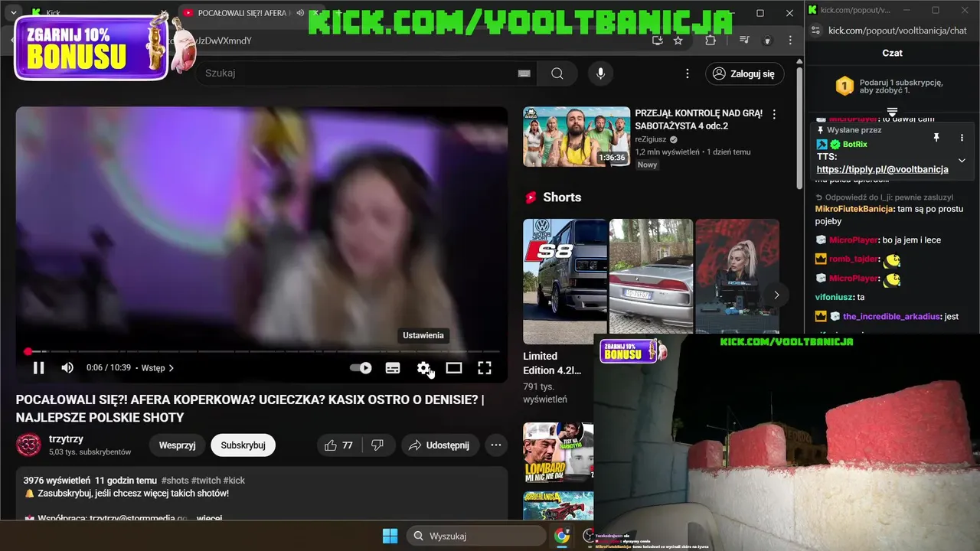
Task: View site info in Kick chat popout
Action: click(x=815, y=31)
